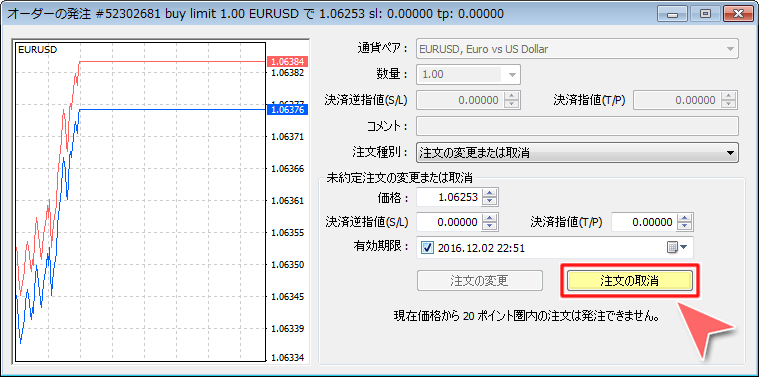Image resolution: width=759 pixels, height=377 pixels.
Task: Open the 注文種別 dropdown
Action: point(577,153)
